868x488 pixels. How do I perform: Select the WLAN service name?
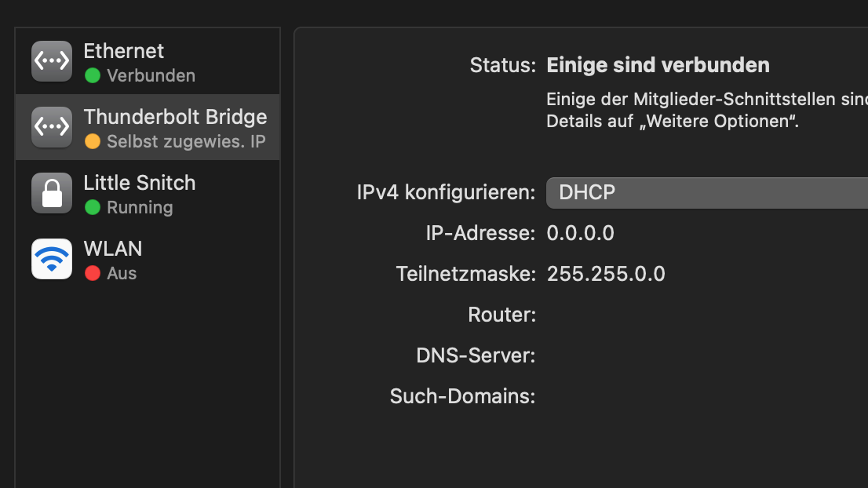click(113, 249)
